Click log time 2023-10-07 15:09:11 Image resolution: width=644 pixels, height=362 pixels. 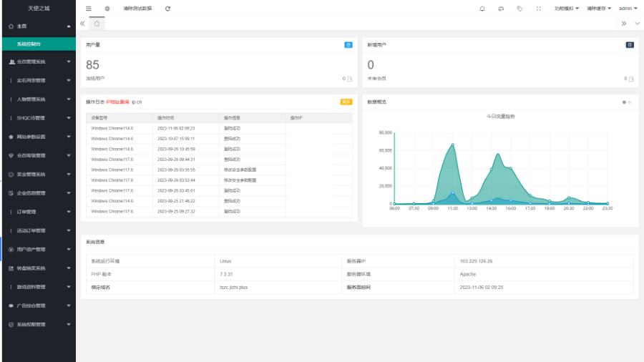coord(176,139)
